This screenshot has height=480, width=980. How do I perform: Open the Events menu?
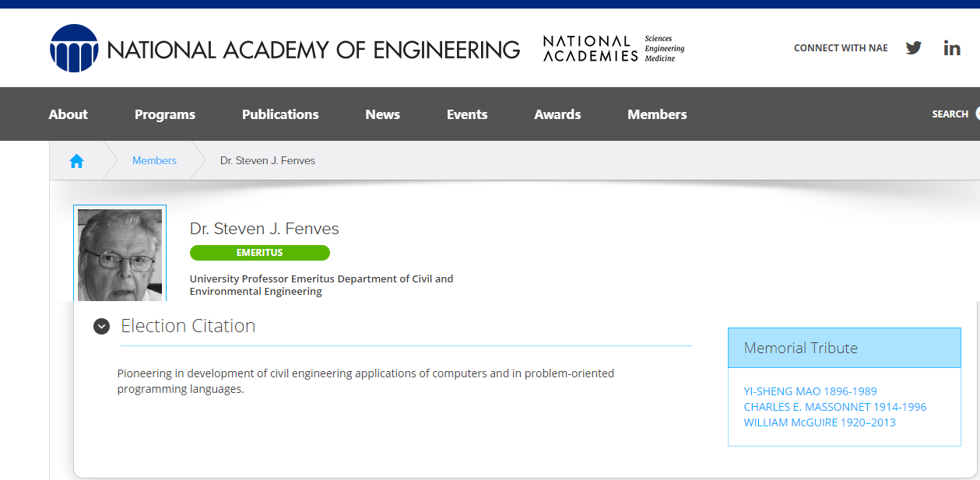[467, 114]
